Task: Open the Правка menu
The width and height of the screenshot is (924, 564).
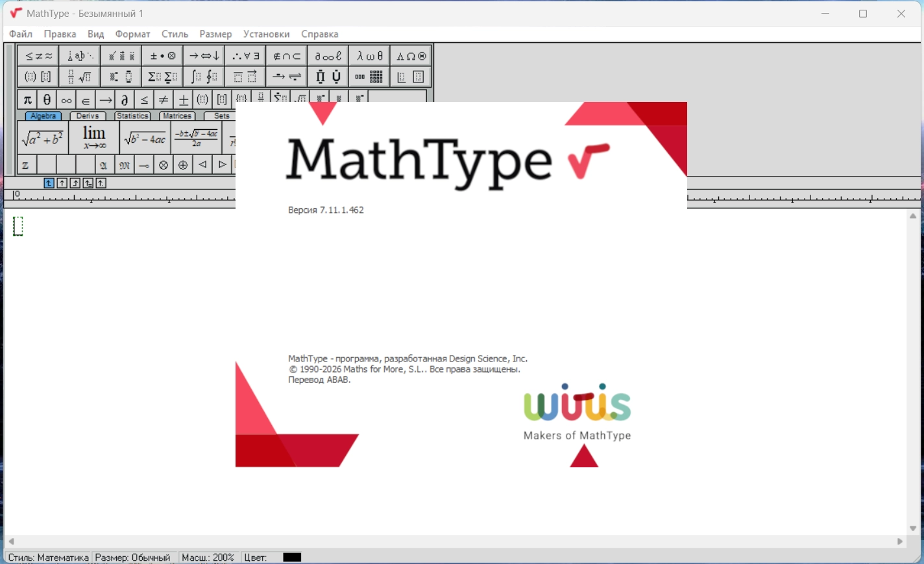Action: 60,34
